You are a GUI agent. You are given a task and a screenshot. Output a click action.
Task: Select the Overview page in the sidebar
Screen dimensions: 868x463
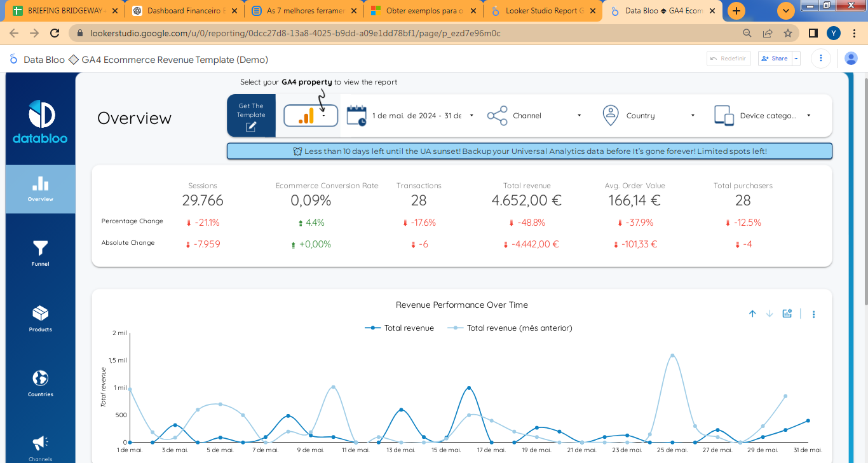tap(40, 189)
